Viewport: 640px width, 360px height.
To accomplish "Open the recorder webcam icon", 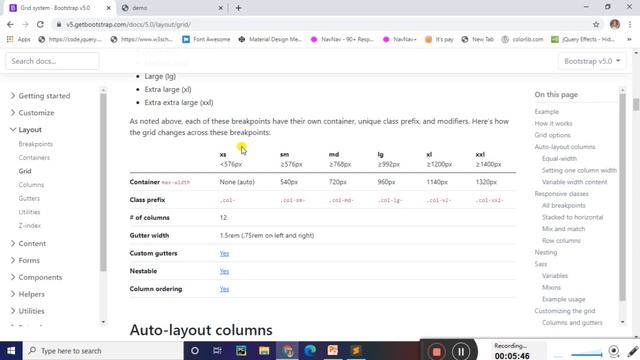I will pos(613,351).
